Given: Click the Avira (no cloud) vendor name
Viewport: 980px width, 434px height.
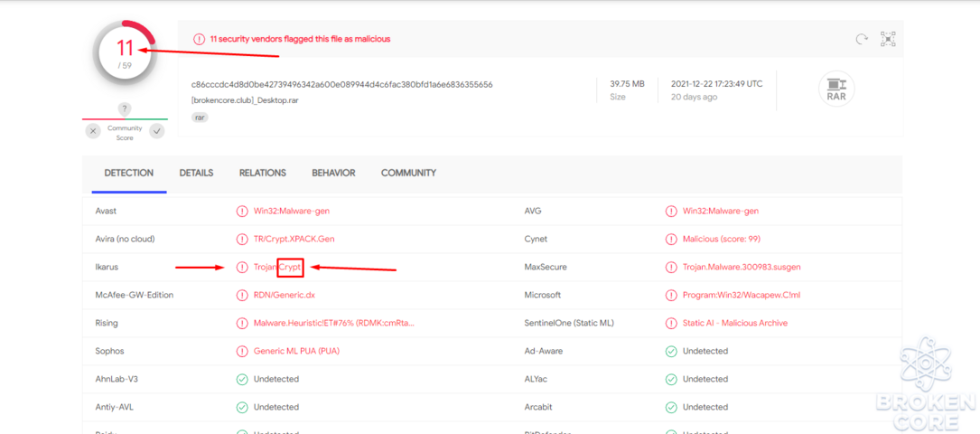Looking at the screenshot, I should coord(125,239).
